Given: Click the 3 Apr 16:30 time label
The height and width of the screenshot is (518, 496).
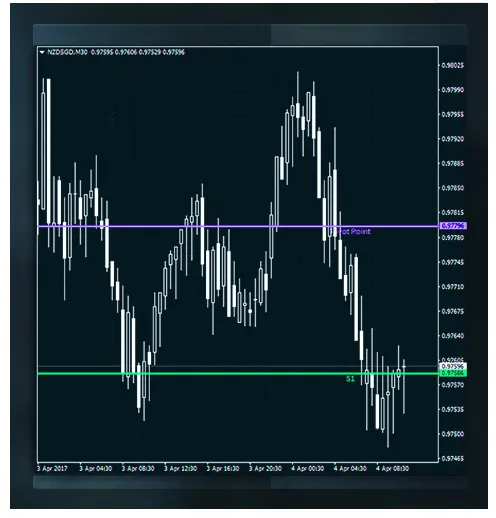Looking at the screenshot, I should 223,468.
